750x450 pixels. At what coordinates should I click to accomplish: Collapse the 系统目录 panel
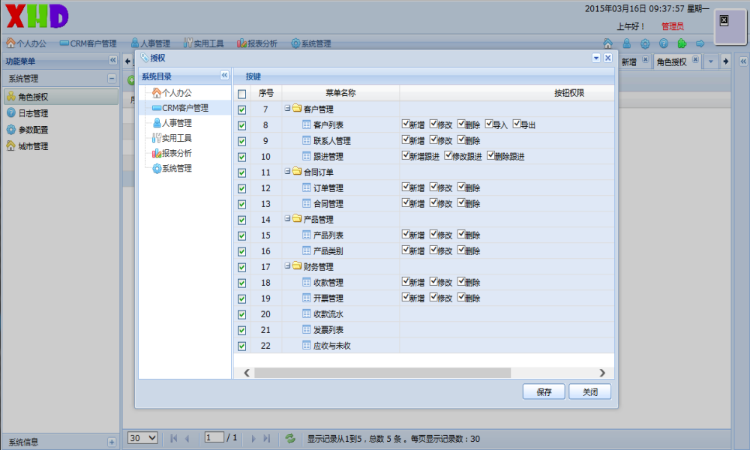[x=224, y=75]
